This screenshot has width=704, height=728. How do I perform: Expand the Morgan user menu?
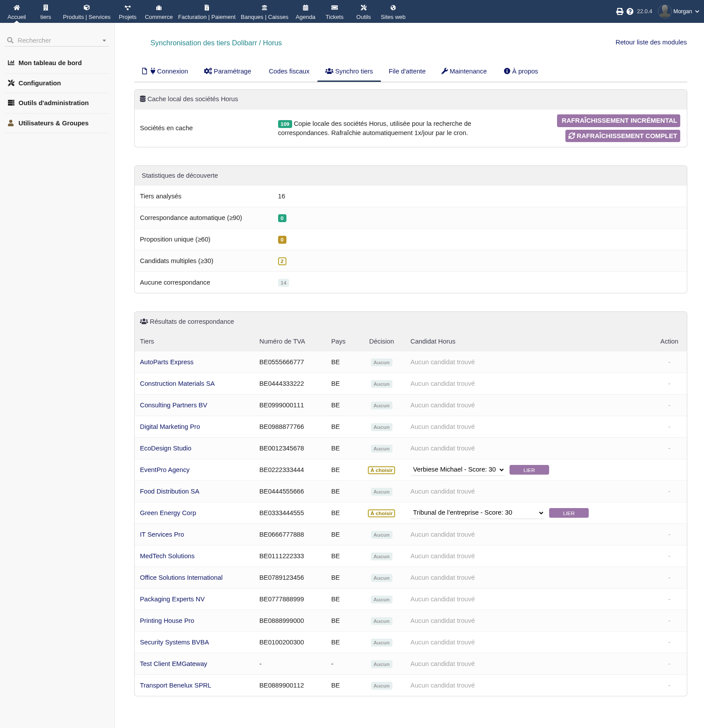(679, 11)
